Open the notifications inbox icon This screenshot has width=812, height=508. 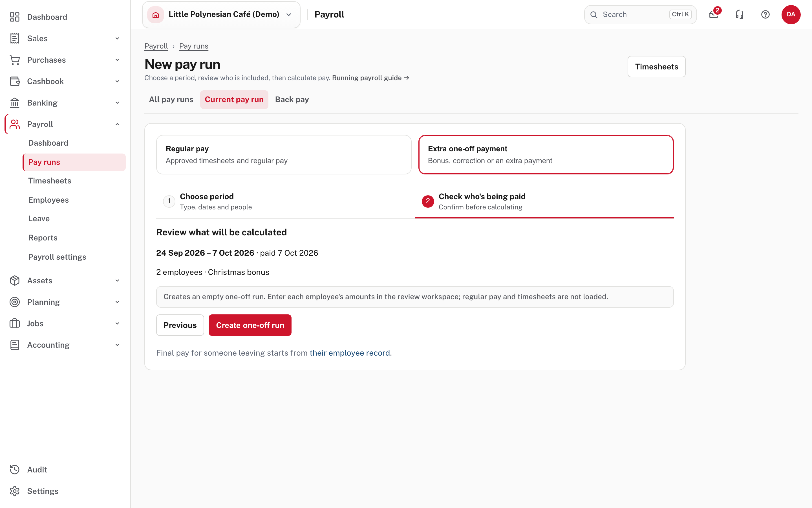[714, 14]
